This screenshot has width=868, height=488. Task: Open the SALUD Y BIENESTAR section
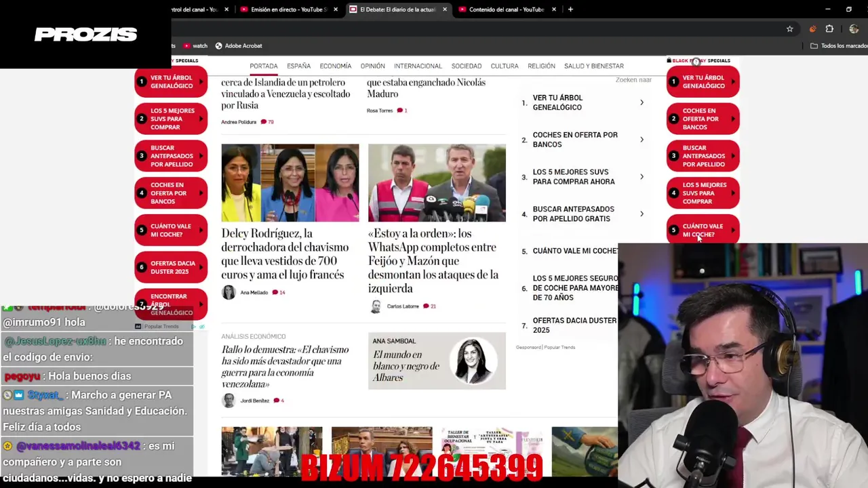(594, 66)
